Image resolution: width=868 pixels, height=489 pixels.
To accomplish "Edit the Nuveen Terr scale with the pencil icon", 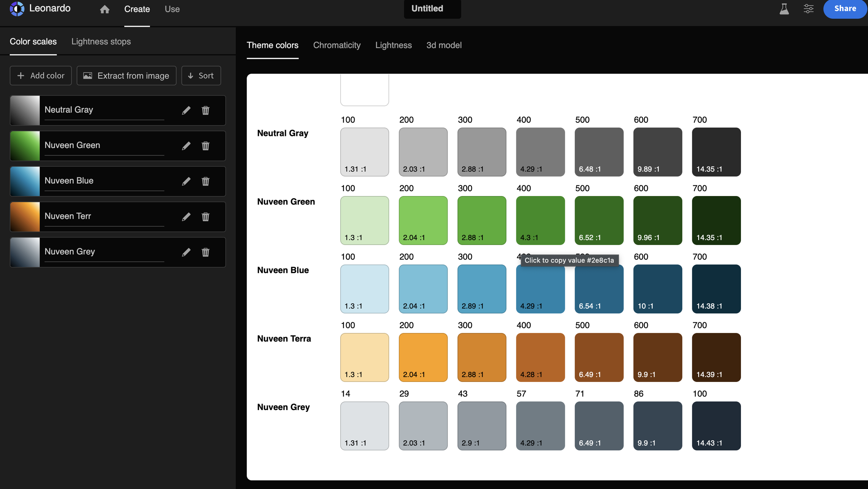I will coord(186,217).
